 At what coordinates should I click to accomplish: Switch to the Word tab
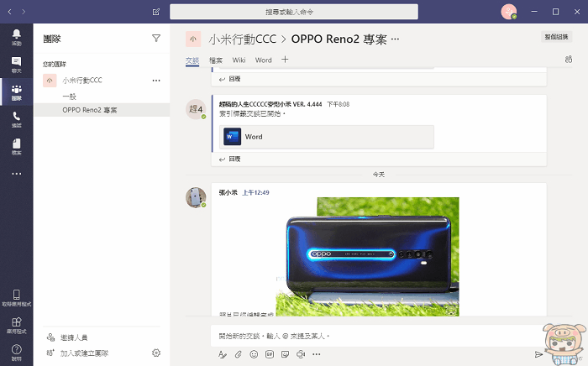pyautogui.click(x=263, y=60)
